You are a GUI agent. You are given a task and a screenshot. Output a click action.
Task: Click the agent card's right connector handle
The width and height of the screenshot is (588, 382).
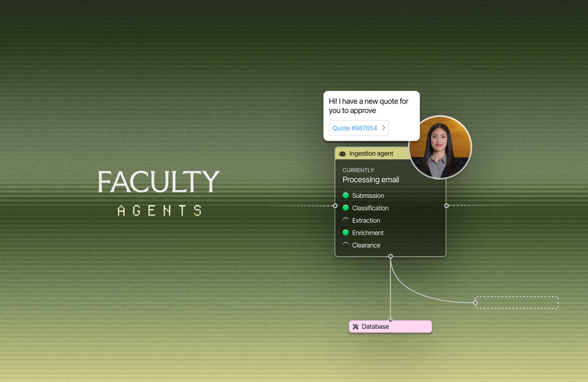[x=447, y=206]
